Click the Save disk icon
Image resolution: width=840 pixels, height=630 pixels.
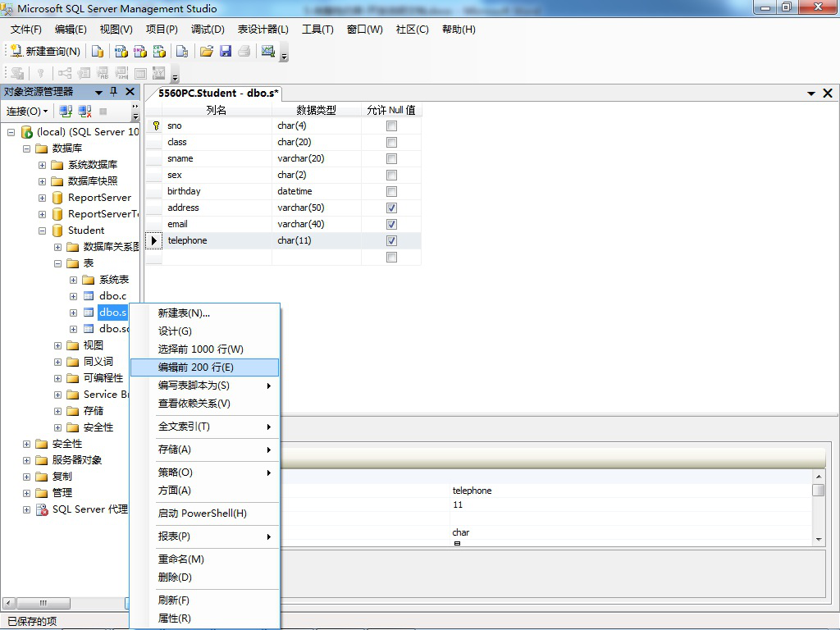click(x=226, y=51)
